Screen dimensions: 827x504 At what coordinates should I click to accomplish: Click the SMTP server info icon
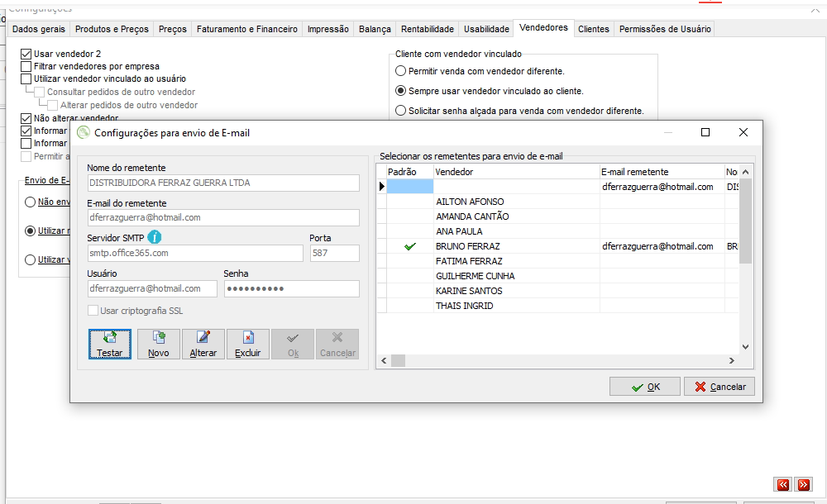[155, 237]
